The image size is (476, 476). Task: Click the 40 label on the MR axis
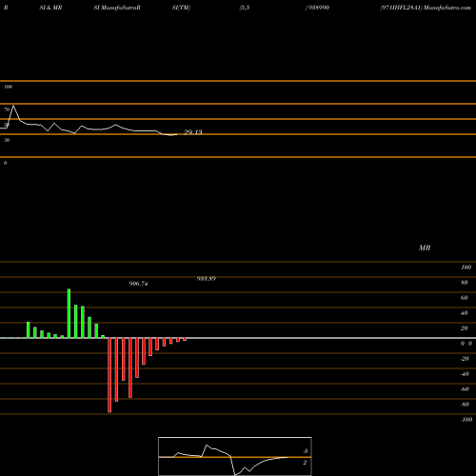[x=464, y=313]
